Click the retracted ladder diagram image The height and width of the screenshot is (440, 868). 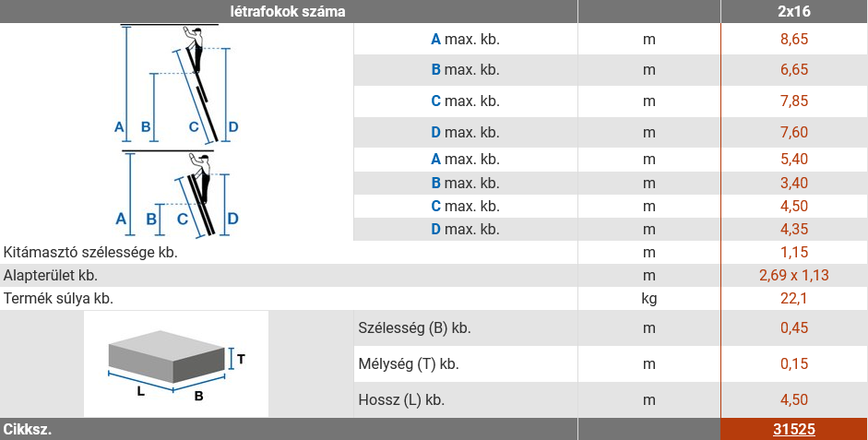[176, 195]
